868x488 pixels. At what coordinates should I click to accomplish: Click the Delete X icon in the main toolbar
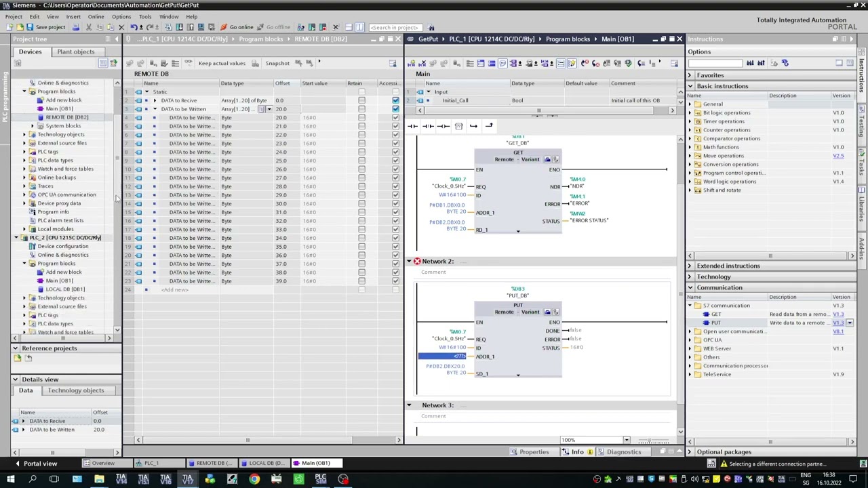pos(121,27)
